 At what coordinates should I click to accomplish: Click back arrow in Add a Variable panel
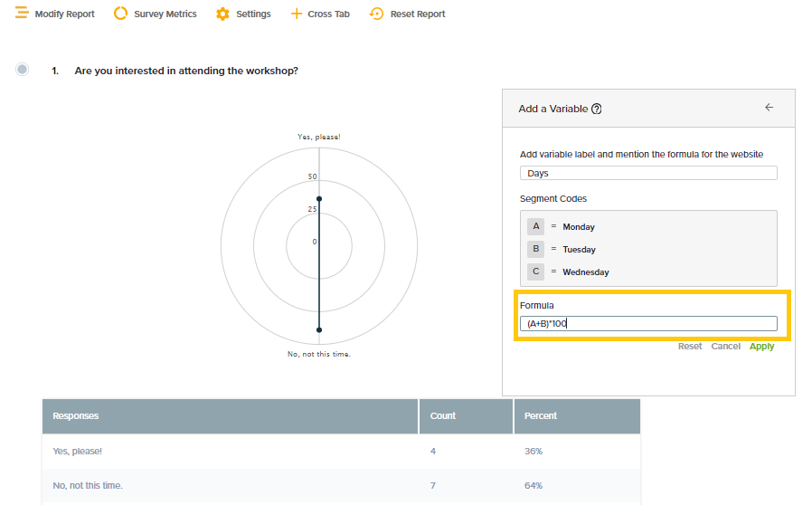pos(770,108)
